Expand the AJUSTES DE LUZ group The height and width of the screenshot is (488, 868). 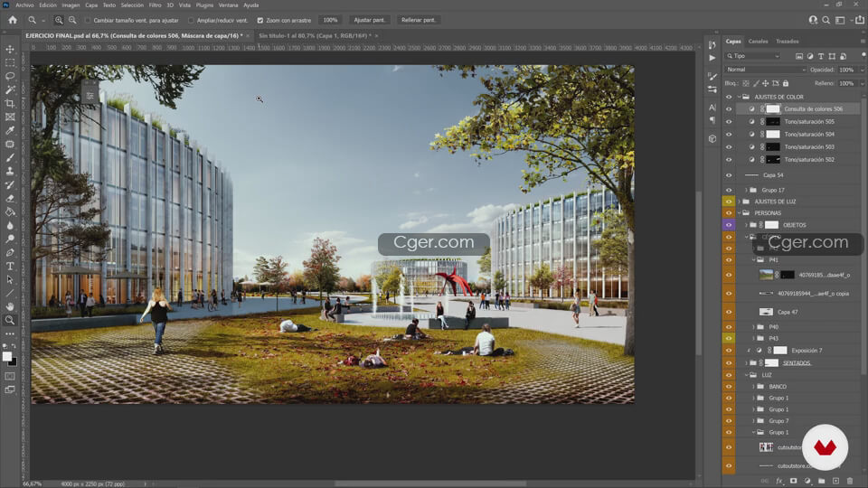click(x=738, y=202)
